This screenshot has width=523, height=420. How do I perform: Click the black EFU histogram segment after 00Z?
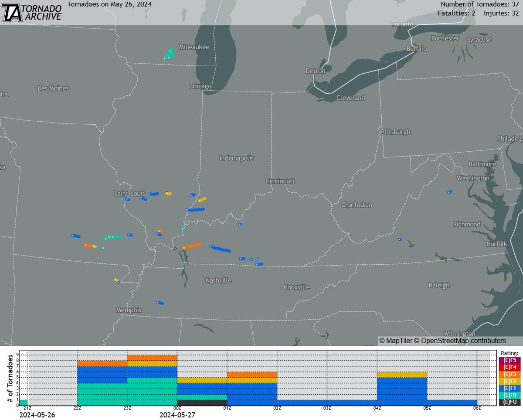click(x=202, y=403)
